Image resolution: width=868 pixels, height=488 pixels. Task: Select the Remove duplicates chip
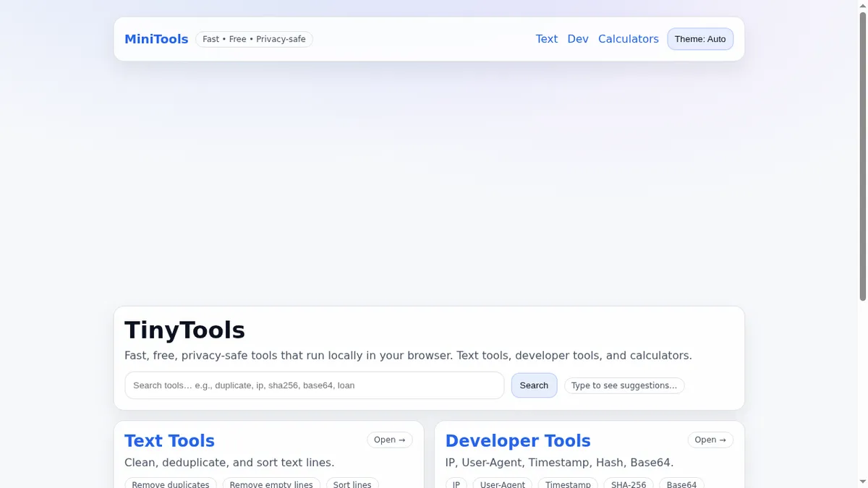171,483
